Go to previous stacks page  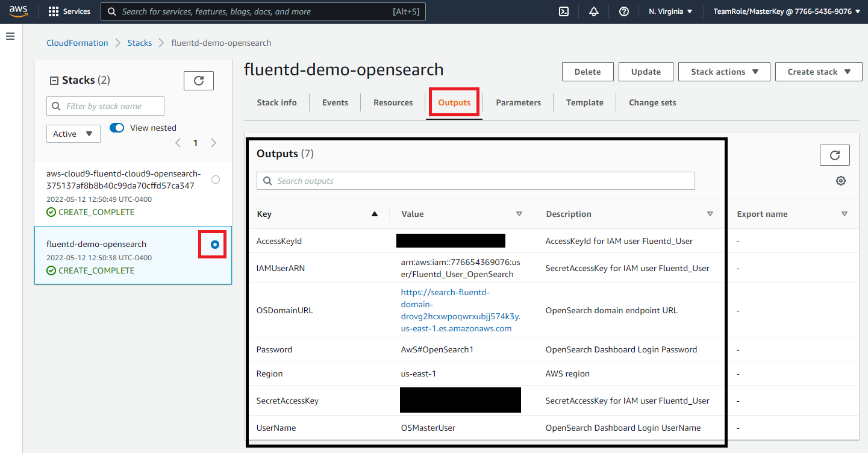click(178, 143)
